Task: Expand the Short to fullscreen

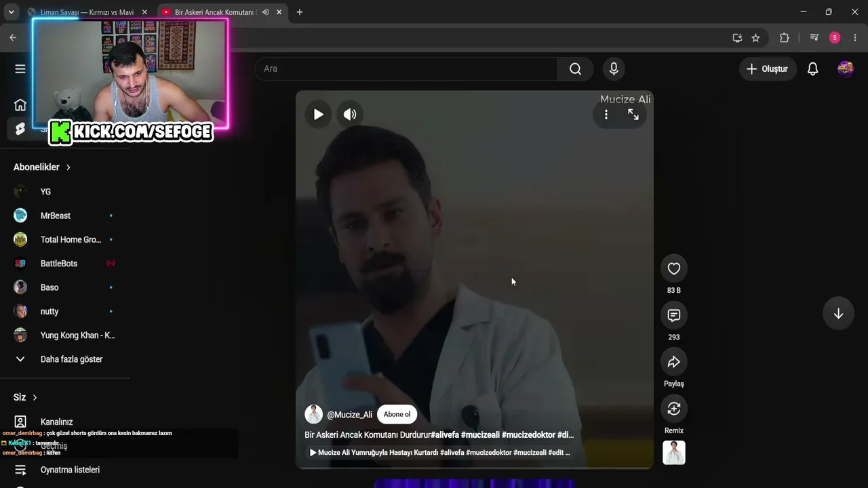Action: [633, 115]
